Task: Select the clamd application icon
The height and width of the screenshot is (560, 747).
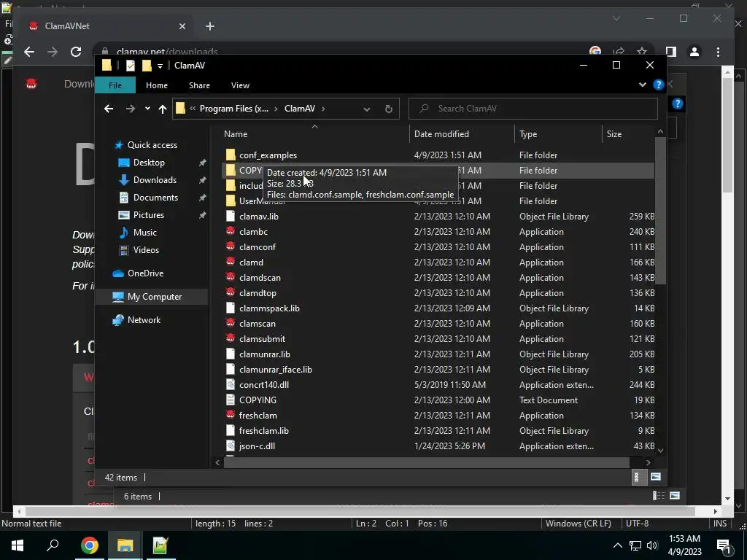Action: point(231,262)
